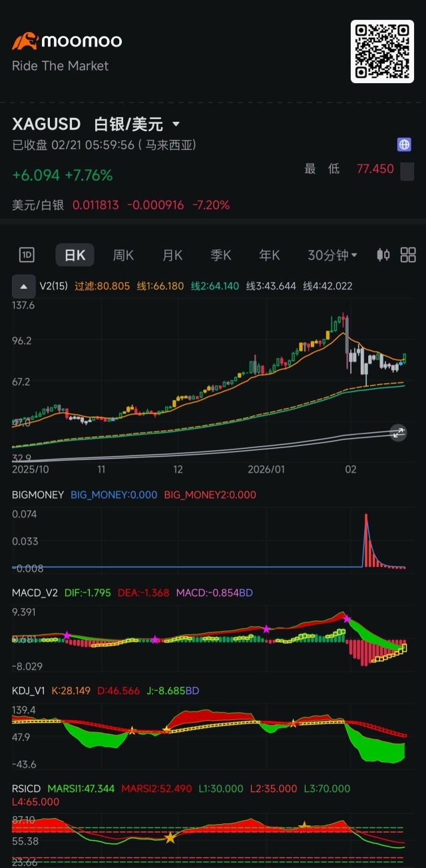Tap the 2026/01 date axis label

(x=266, y=469)
